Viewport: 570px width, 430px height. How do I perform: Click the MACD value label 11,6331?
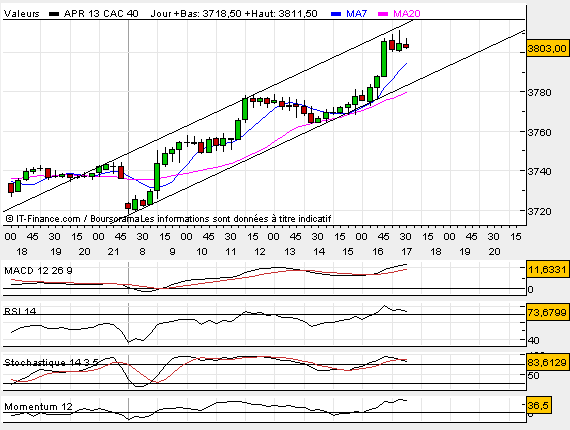tap(547, 269)
